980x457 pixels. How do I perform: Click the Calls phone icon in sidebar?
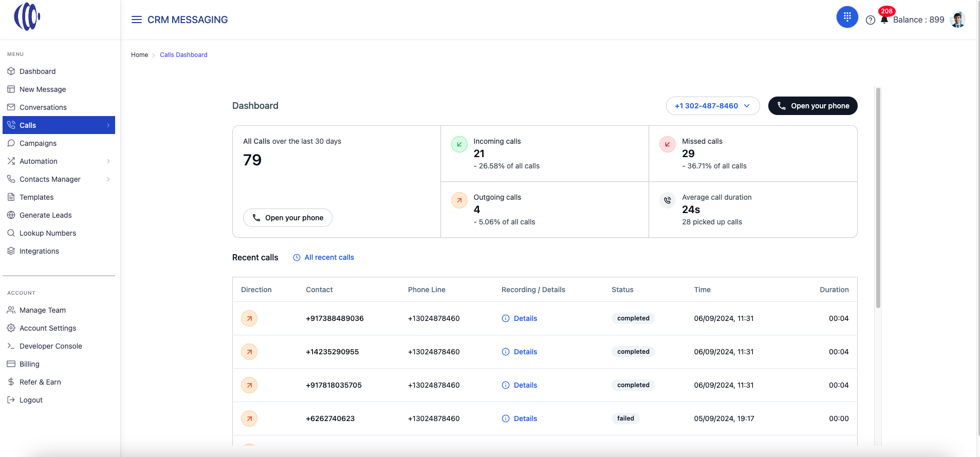click(11, 125)
